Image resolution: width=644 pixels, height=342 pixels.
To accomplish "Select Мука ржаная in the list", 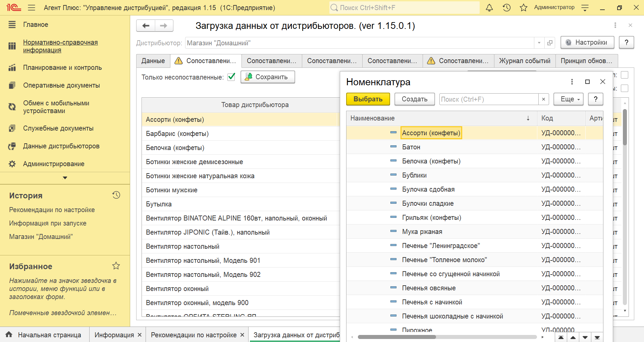I will click(422, 232).
